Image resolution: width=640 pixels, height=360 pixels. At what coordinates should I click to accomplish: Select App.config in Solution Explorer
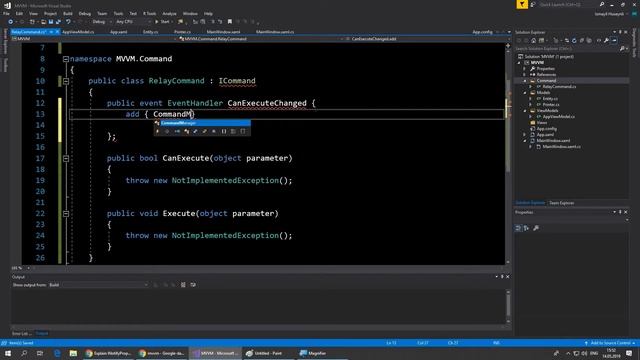(546, 129)
